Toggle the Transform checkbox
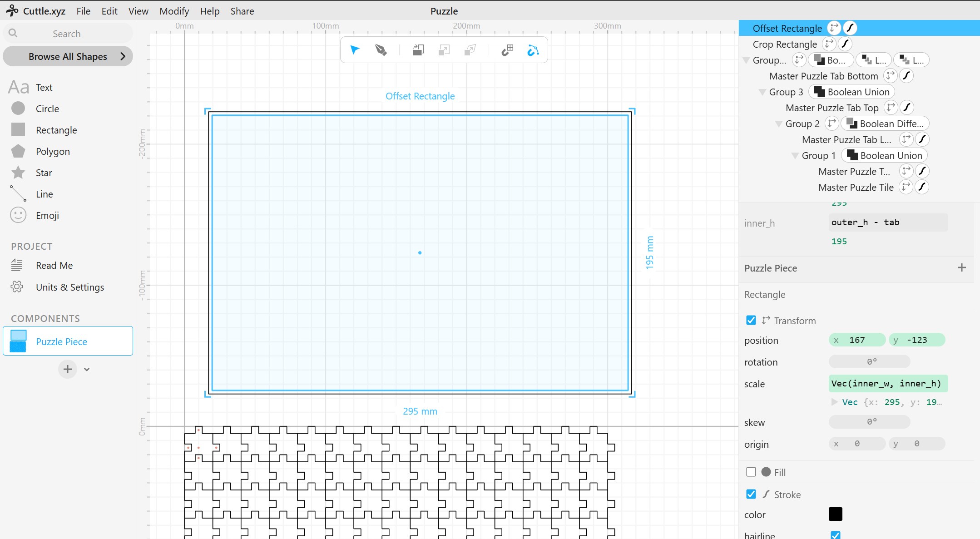Image resolution: width=980 pixels, height=539 pixels. [x=751, y=320]
